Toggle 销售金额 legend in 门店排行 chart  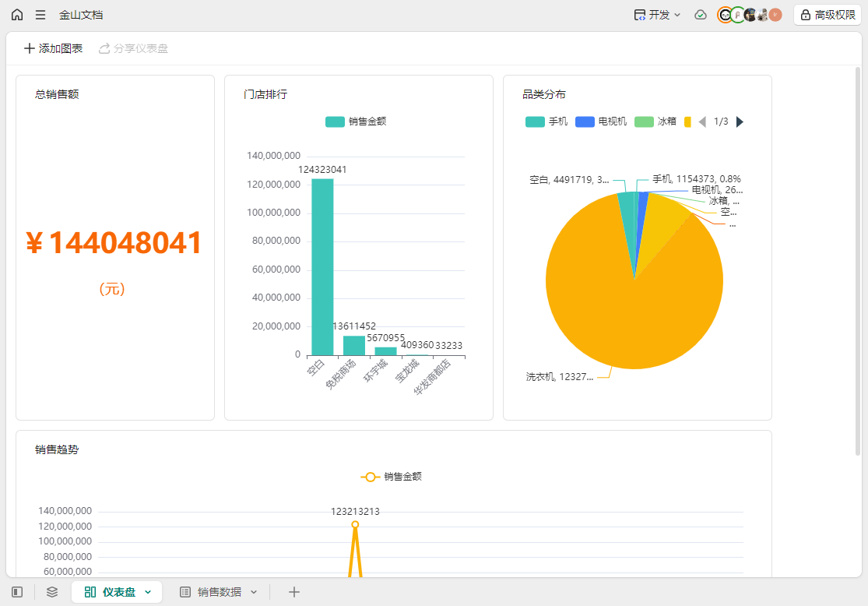pos(356,122)
